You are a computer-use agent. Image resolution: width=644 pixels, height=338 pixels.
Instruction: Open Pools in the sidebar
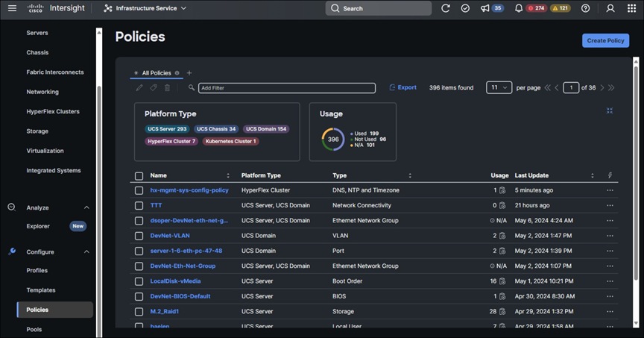click(x=34, y=329)
